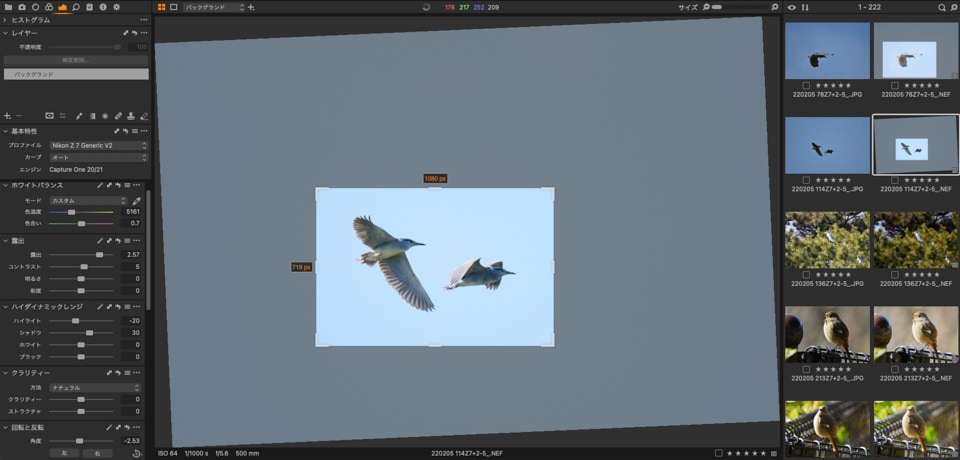The height and width of the screenshot is (460, 960).
Task: Tick checkbox under 220205 213Z7+2-5_.JPG thumbnail
Action: [806, 369]
